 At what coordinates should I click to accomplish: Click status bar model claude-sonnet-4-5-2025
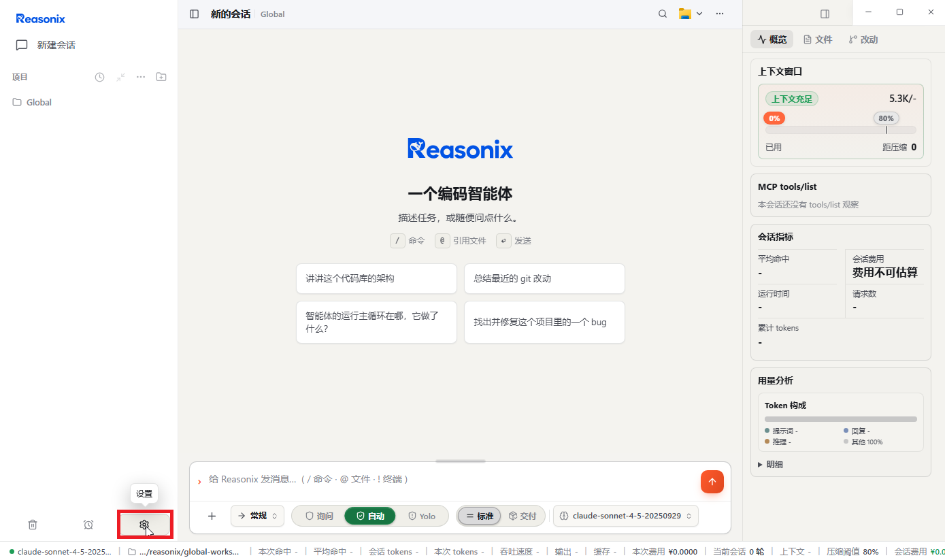[60, 552]
